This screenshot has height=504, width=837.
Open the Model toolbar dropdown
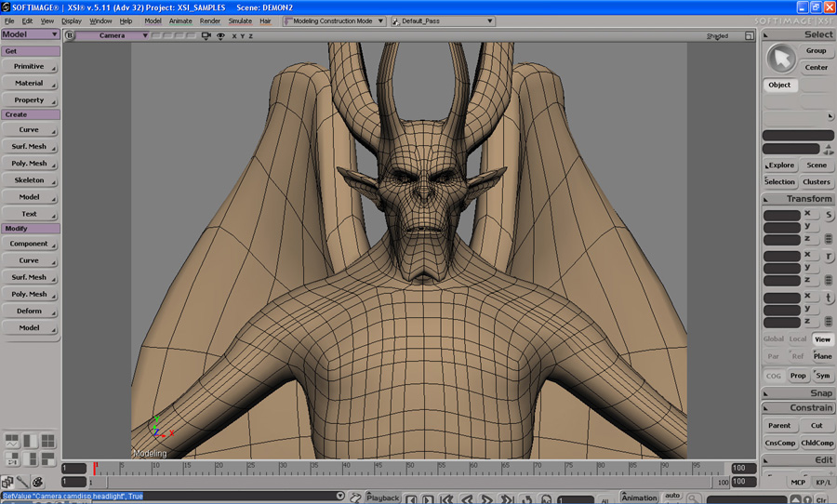[31, 34]
